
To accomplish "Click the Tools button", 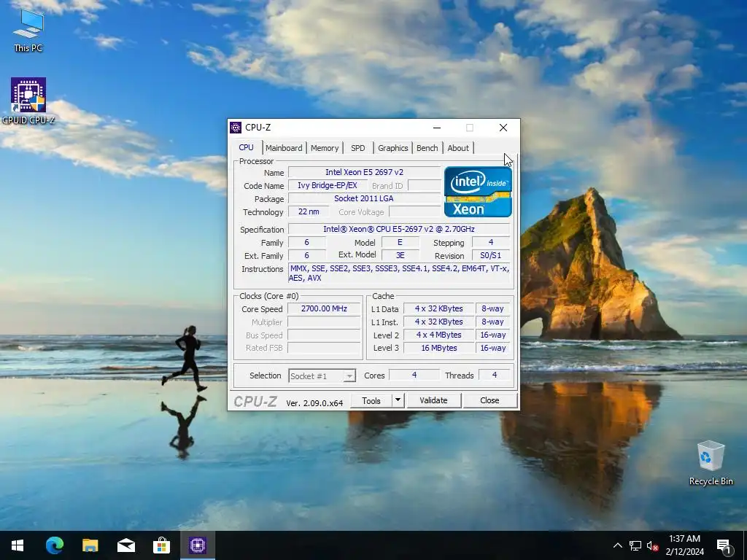I will coord(371,401).
